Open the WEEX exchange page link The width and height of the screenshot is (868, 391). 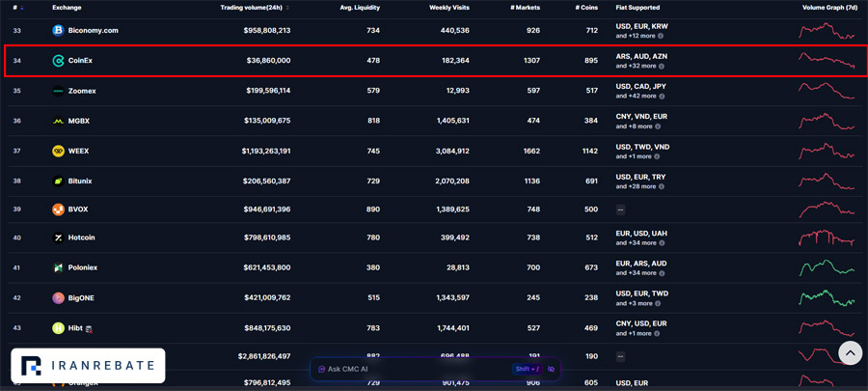pyautogui.click(x=78, y=152)
